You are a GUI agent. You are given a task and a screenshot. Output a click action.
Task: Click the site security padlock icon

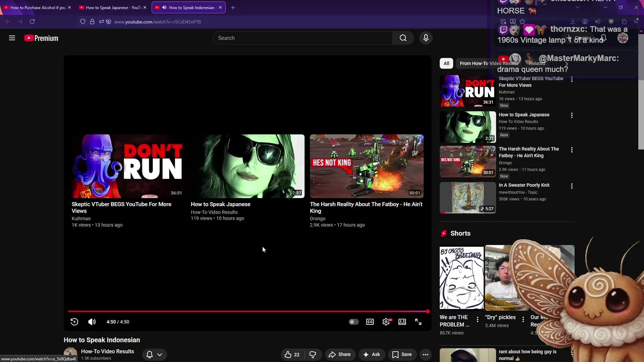point(92,22)
